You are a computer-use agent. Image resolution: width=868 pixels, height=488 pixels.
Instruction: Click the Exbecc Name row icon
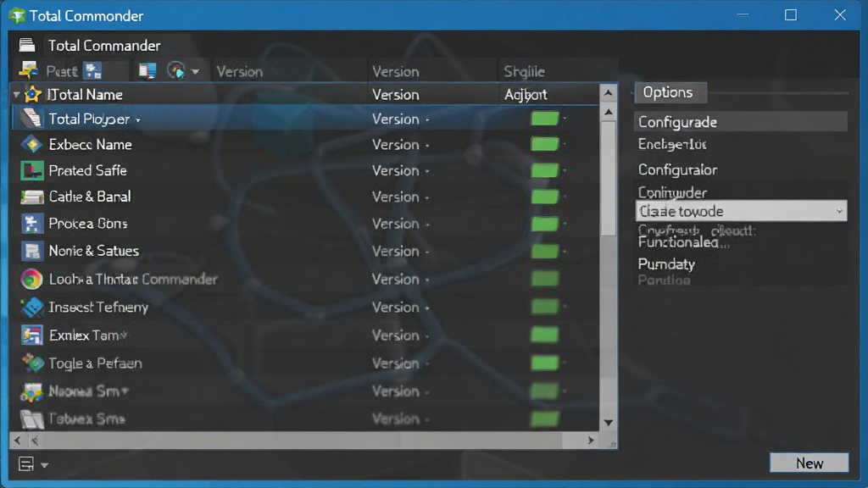(31, 144)
